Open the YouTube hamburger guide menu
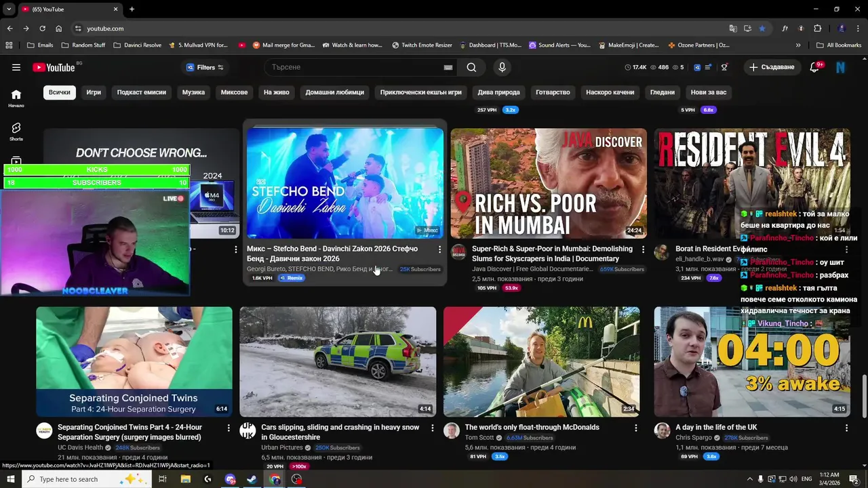868x488 pixels. click(16, 67)
